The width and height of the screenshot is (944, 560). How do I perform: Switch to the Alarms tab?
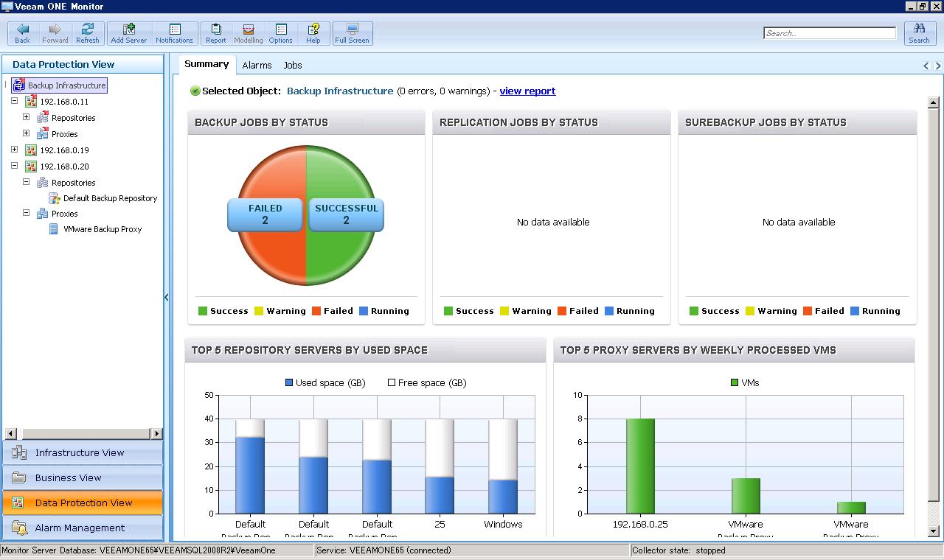(x=257, y=66)
